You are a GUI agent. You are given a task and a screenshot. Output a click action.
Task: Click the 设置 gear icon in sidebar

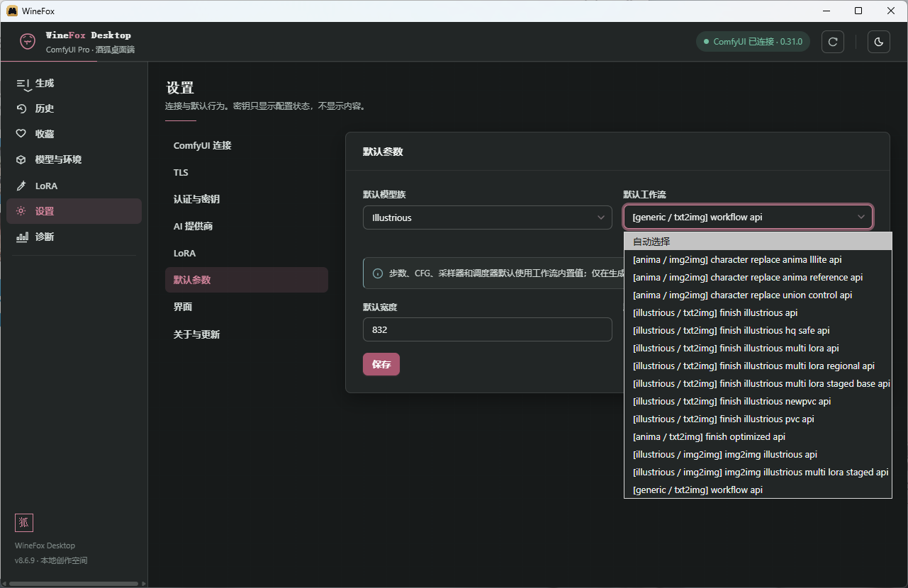(x=21, y=211)
